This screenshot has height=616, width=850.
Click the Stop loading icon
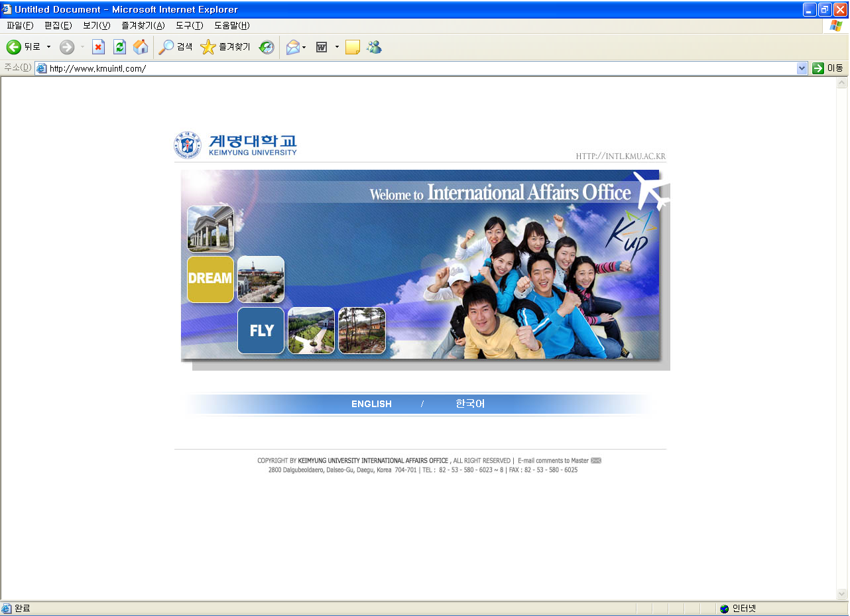click(x=98, y=47)
